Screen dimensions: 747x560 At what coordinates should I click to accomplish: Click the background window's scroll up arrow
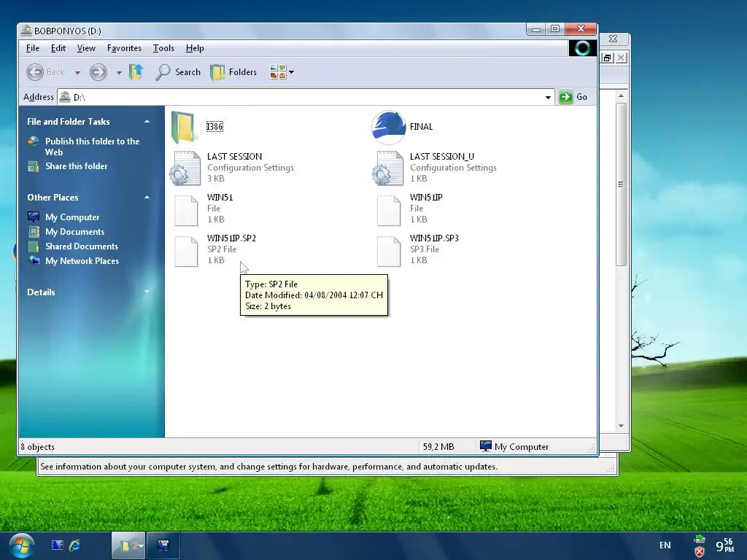pos(621,96)
